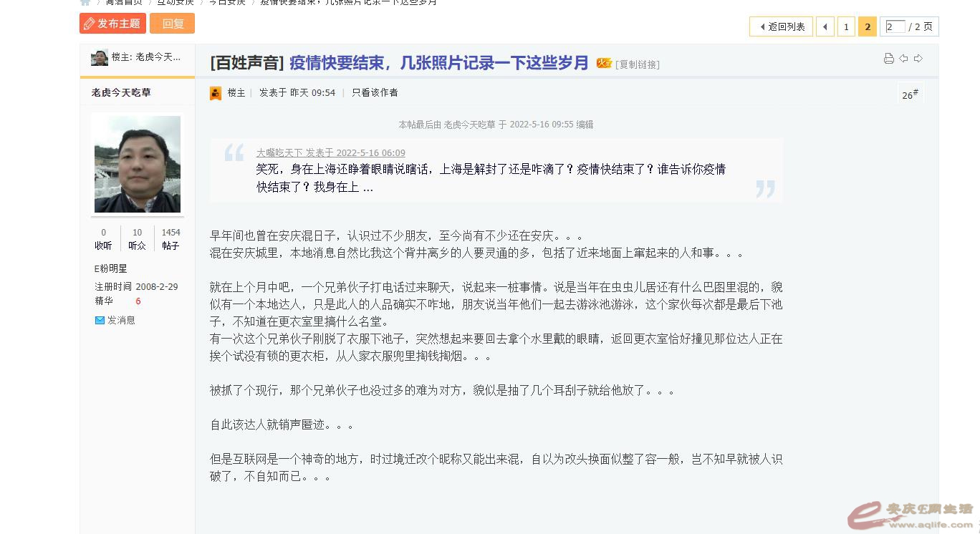980x534 pixels.
Task: Toggle 只看该作者 filter
Action: 375,93
